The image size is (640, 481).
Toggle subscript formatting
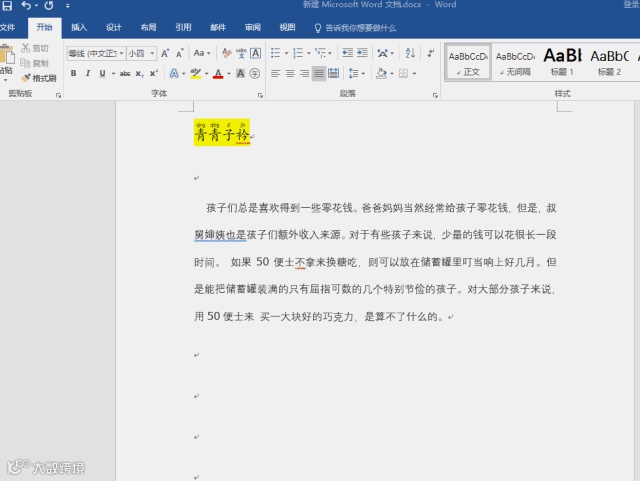coord(139,73)
